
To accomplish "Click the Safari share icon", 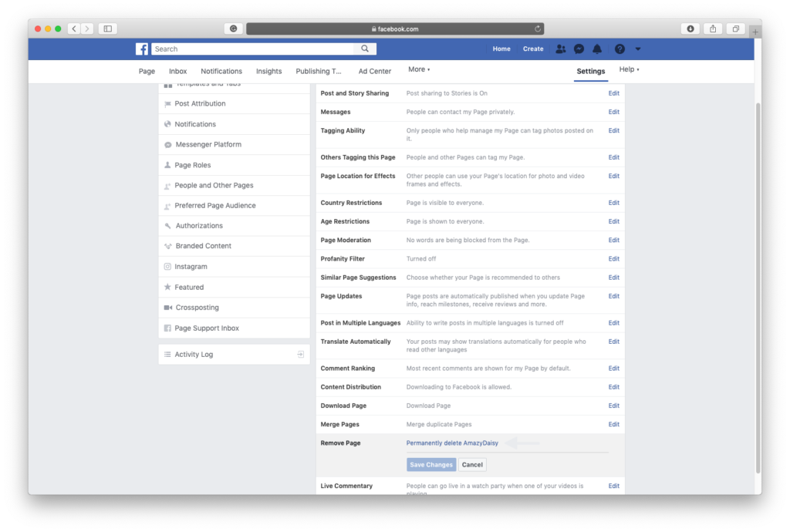I will (x=713, y=29).
